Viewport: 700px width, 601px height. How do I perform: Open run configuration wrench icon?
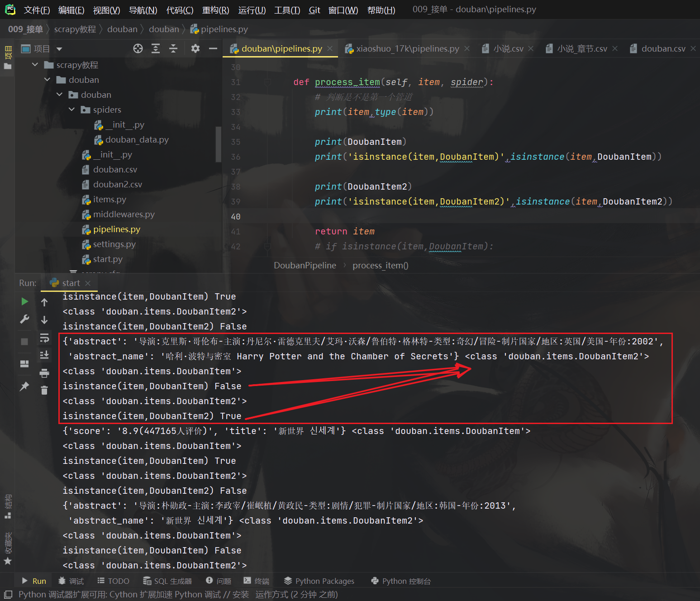coord(24,320)
